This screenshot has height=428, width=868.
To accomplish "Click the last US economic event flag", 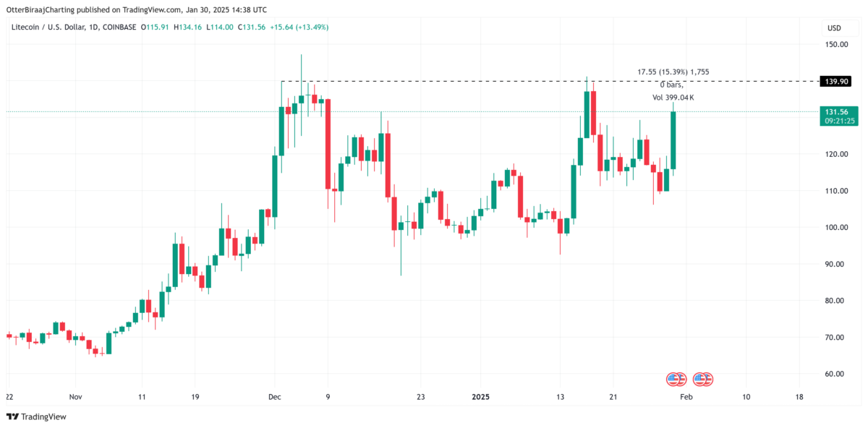I will [x=707, y=379].
